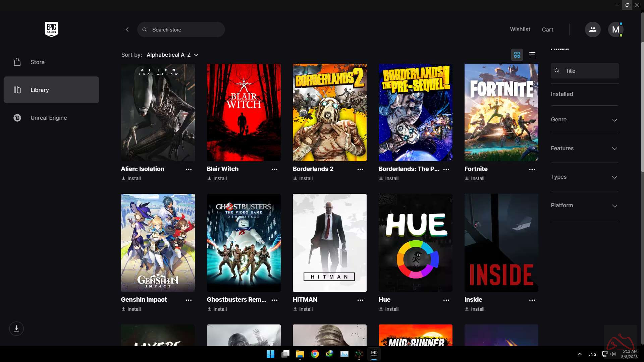Open the Store section

[38, 62]
